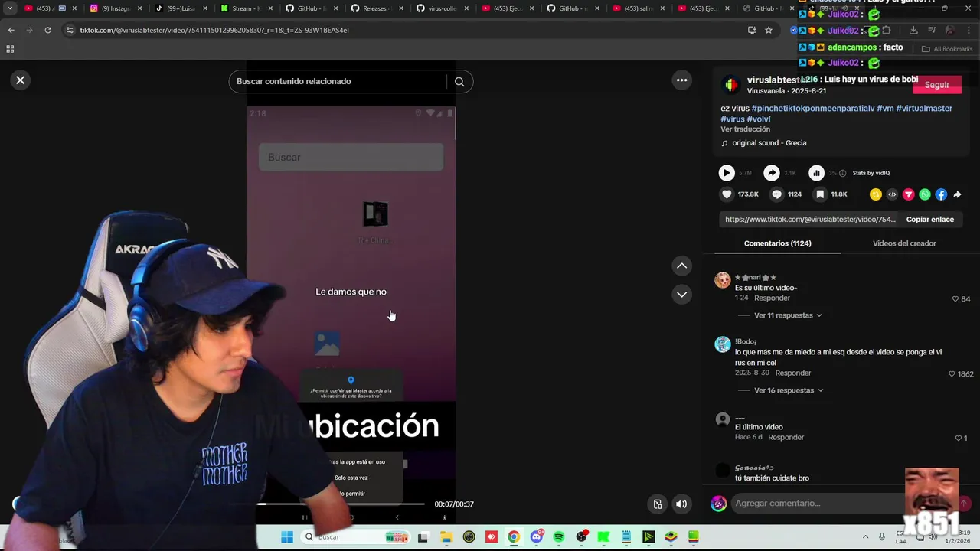The image size is (980, 551).
Task: Switch to Comentarios (1124) tab
Action: pyautogui.click(x=777, y=243)
